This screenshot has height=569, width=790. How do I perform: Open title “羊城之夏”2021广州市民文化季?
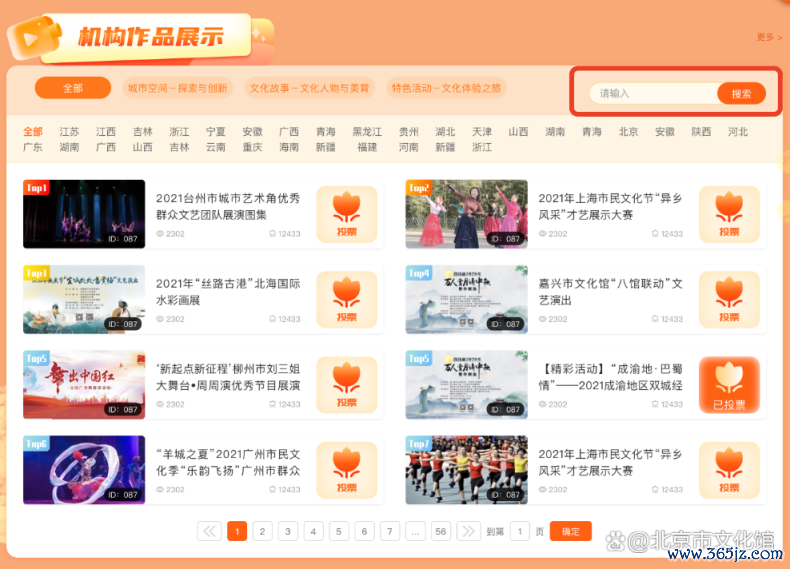point(228,462)
